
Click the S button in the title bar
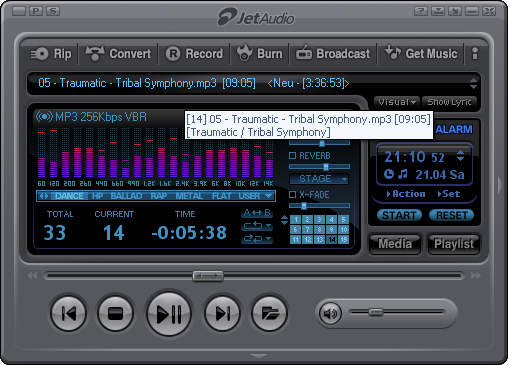point(53,11)
